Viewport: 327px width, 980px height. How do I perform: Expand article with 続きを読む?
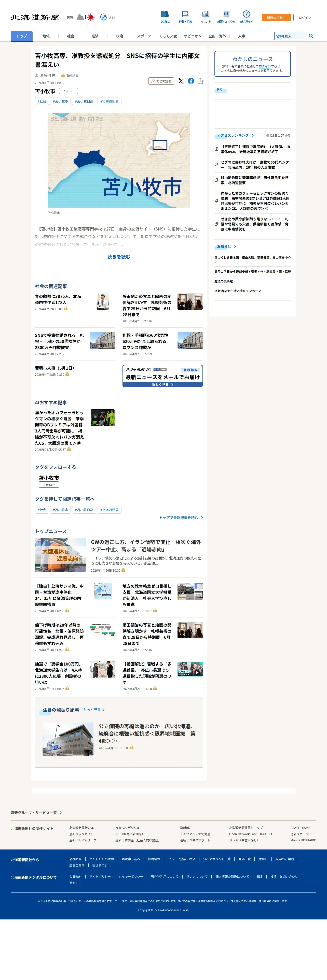click(119, 257)
